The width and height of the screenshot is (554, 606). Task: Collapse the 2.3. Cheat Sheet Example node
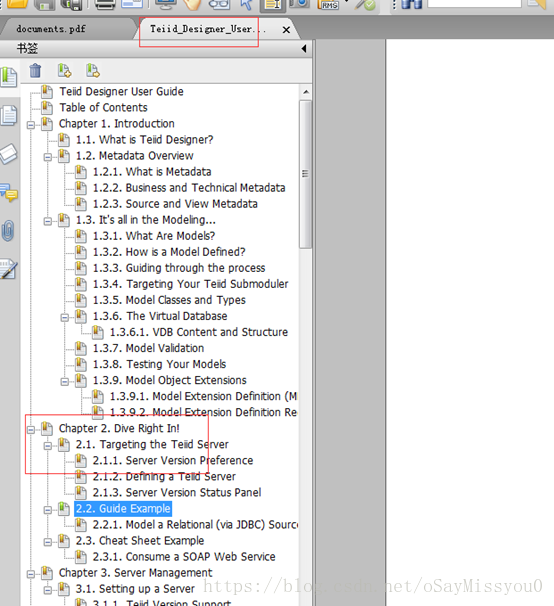coord(48,542)
